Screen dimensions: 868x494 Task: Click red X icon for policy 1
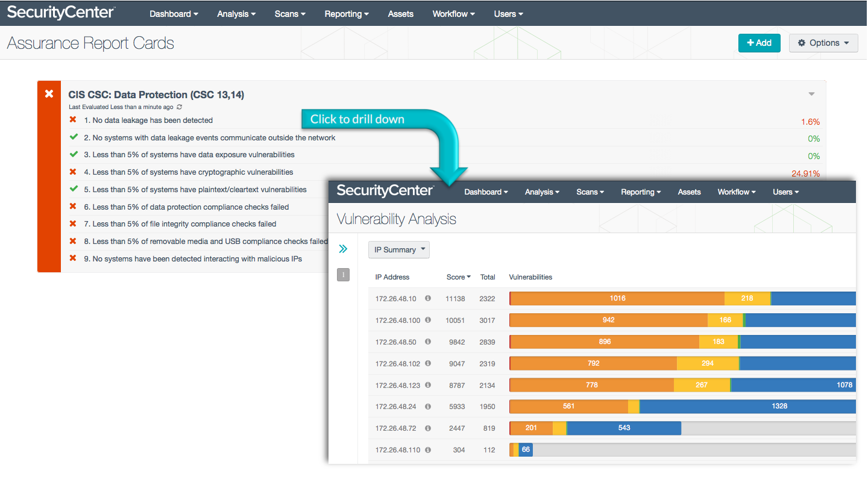point(73,120)
